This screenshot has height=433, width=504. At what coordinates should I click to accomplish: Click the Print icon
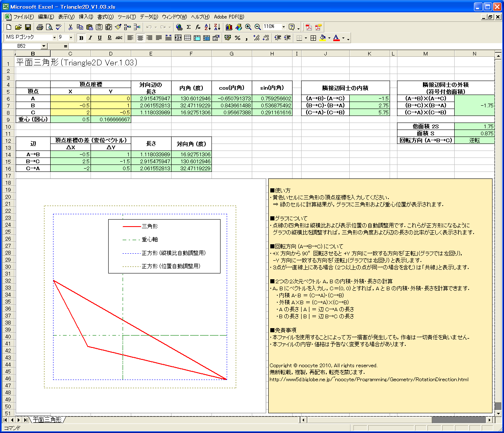pyautogui.click(x=40, y=27)
